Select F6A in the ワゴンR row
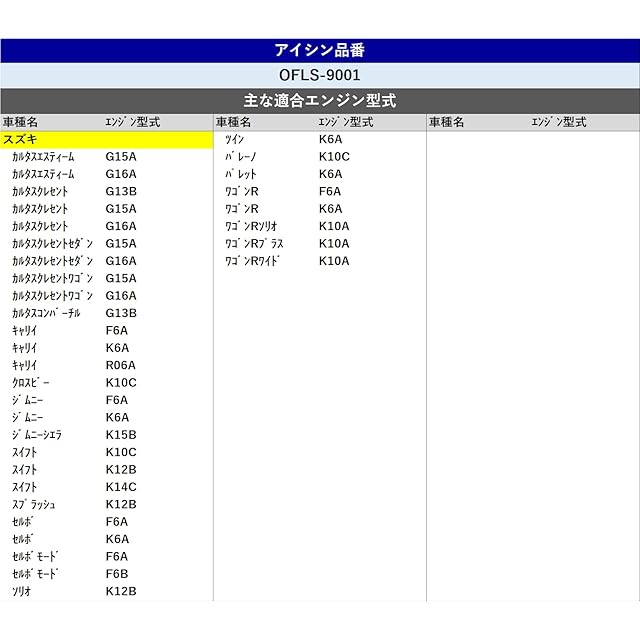The image size is (640, 640). (330, 191)
